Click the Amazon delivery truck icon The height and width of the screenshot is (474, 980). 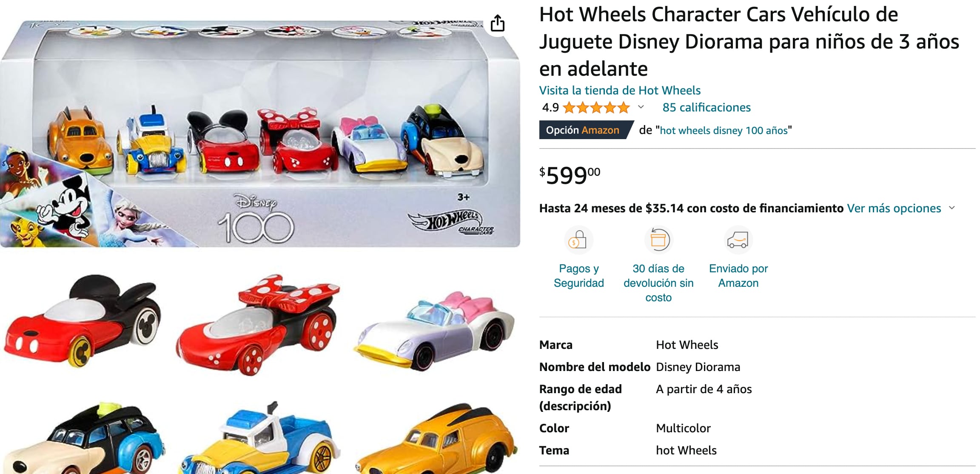point(738,240)
